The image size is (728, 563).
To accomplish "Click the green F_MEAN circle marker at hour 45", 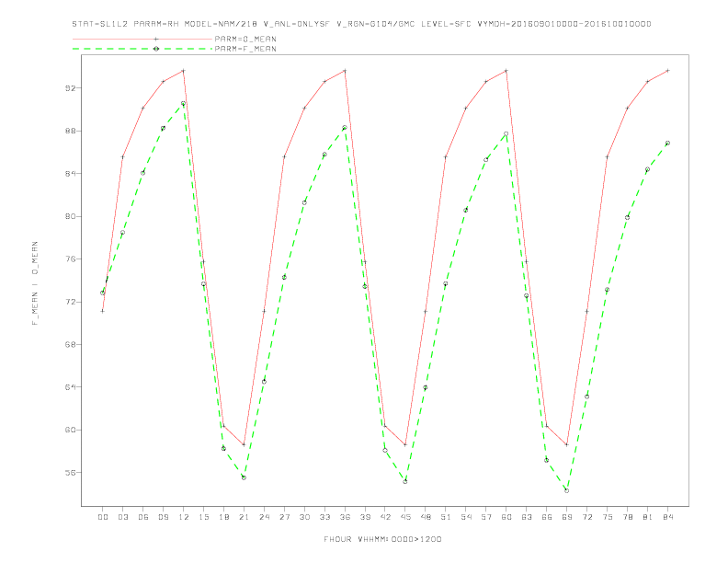I will 405,482.
